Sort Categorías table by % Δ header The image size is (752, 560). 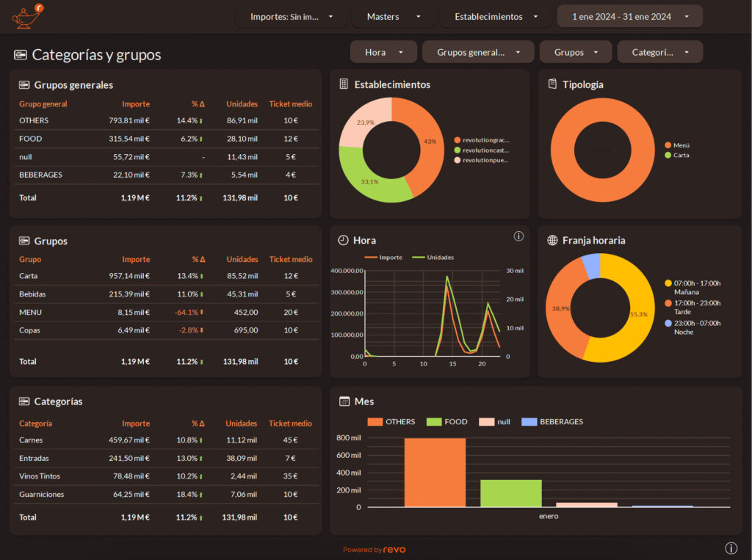(x=198, y=423)
